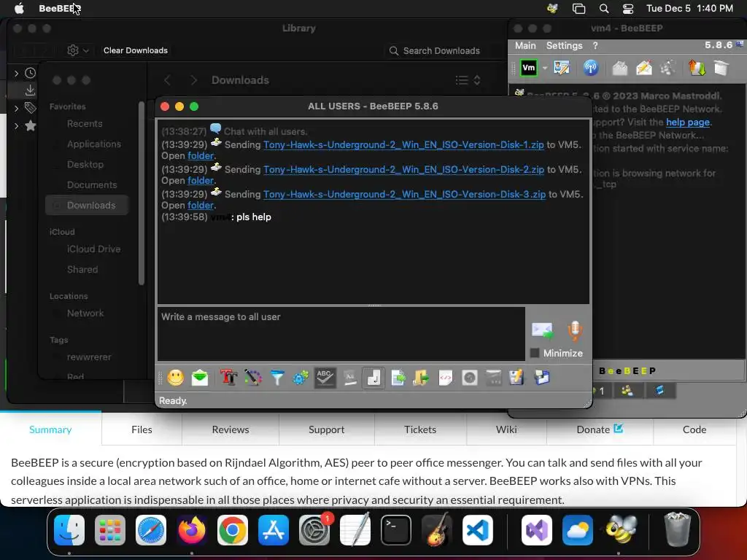Click Clear Downloads in Library window
The width and height of the screenshot is (747, 560).
[x=135, y=50]
